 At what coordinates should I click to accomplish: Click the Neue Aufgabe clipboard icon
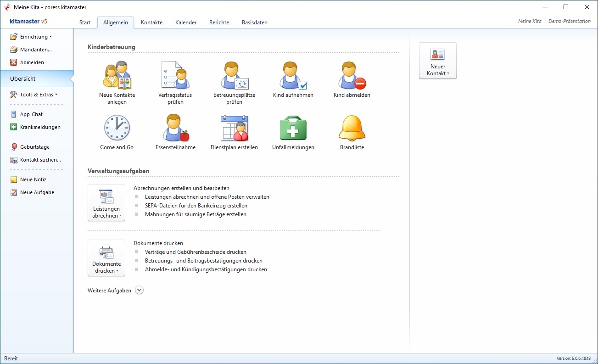click(x=14, y=192)
